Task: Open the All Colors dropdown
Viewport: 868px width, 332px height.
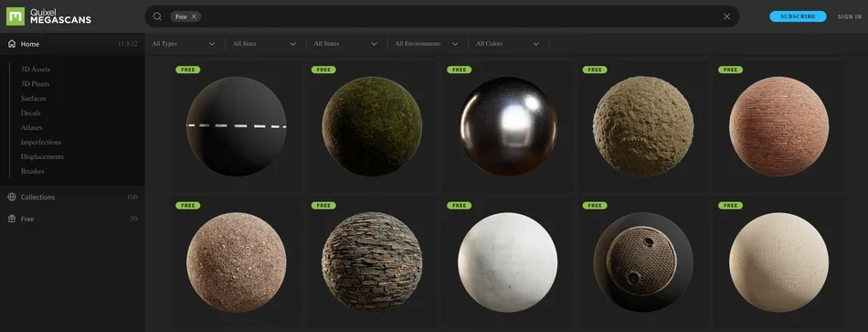Action: 508,44
